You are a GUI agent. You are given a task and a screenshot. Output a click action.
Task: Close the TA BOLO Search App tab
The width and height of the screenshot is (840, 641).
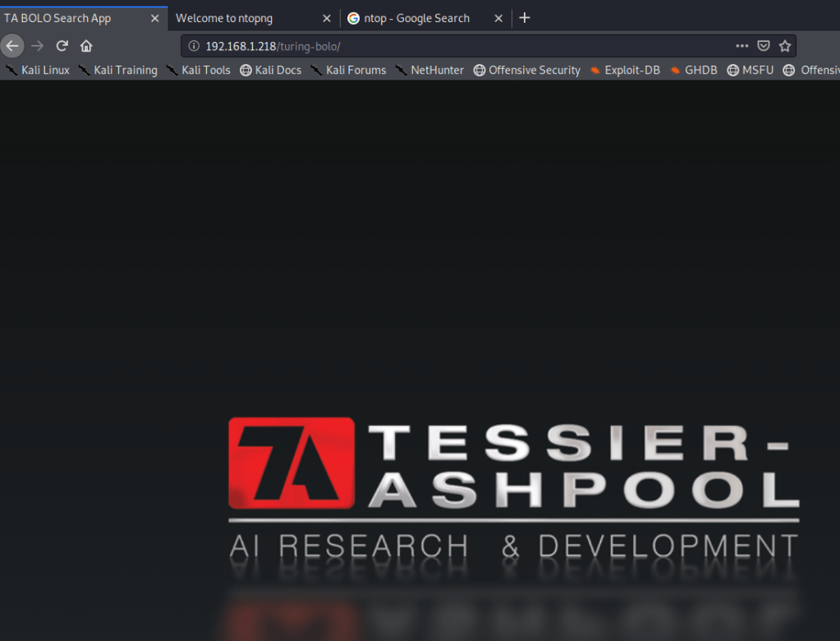click(x=154, y=18)
